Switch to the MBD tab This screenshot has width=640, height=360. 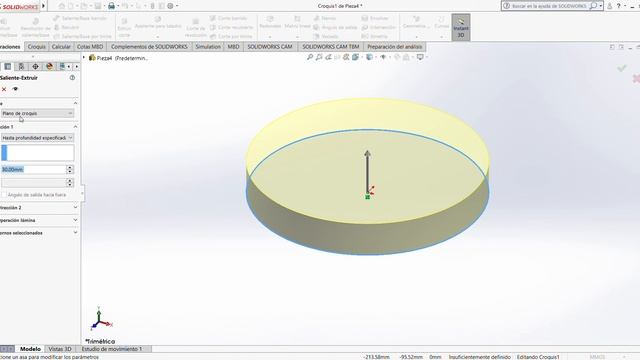[233, 47]
